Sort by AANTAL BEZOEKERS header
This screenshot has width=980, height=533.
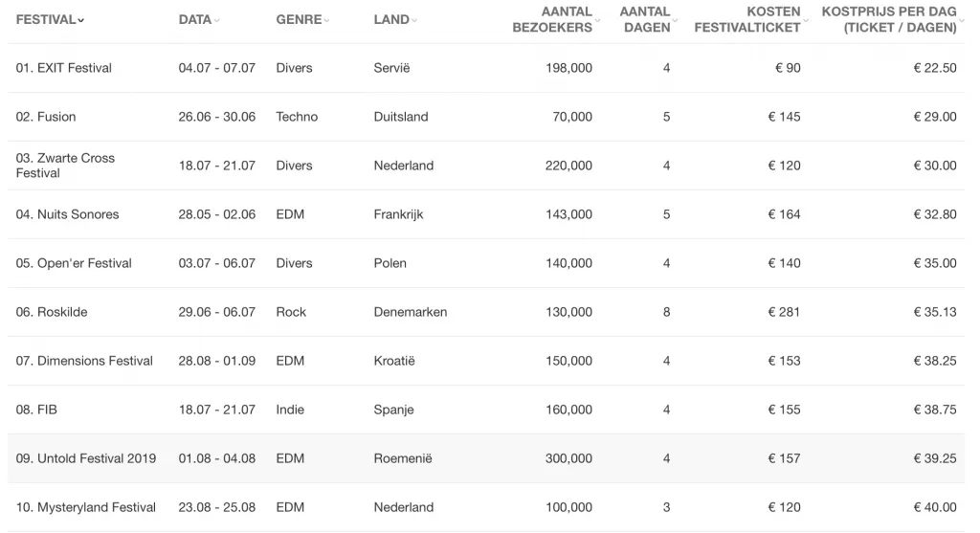[x=556, y=19]
